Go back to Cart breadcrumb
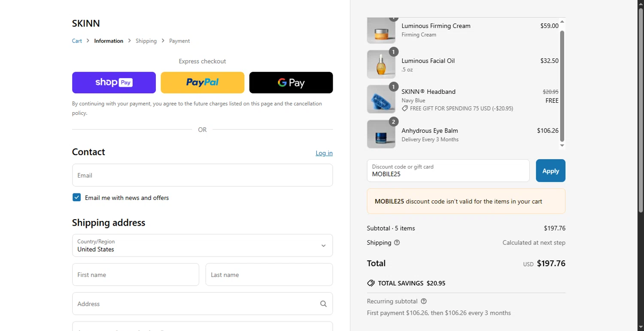644x331 pixels. tap(77, 41)
